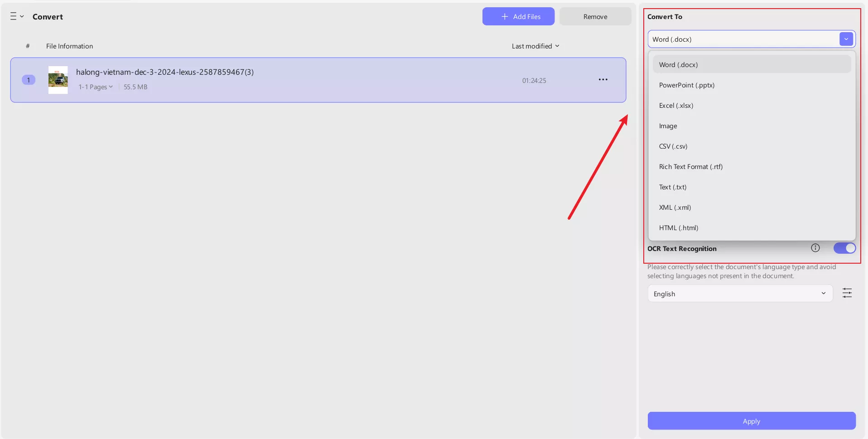Open OCR language settings sliders icon

847,293
